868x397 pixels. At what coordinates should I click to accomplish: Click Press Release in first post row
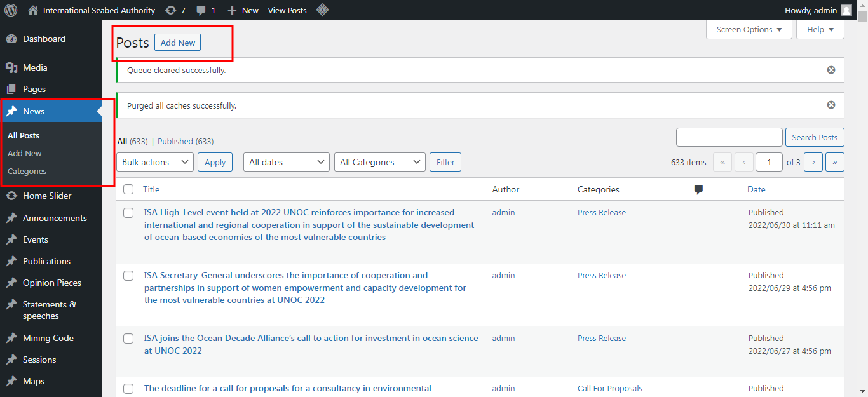602,212
